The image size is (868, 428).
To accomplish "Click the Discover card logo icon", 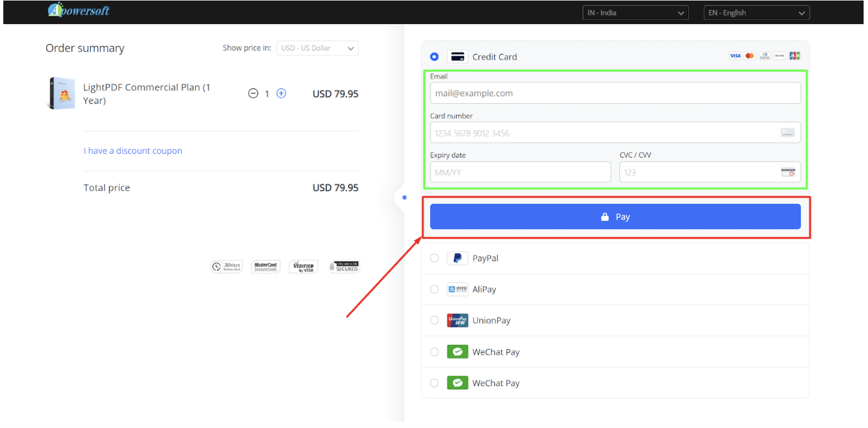I will click(x=779, y=56).
